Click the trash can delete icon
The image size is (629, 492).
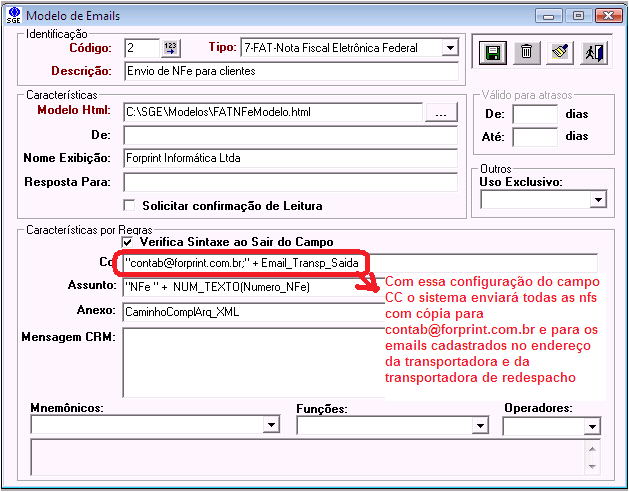[527, 54]
